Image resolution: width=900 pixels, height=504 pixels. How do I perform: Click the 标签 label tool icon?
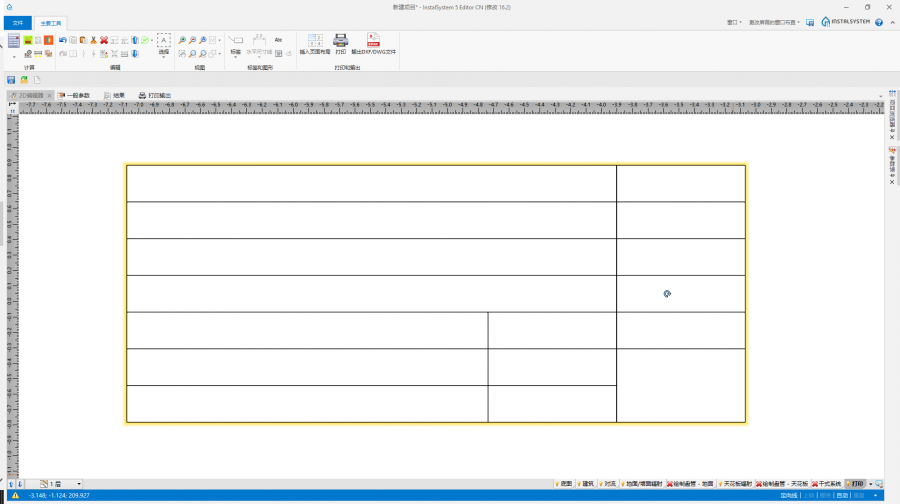click(x=236, y=41)
